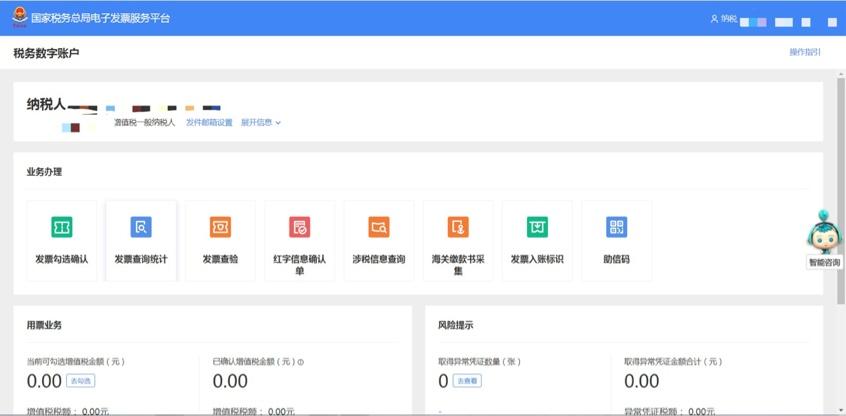Screen dimensions: 846x416
Task: Open 发票查询统计 (invoice query statistics) icon
Action: click(141, 228)
